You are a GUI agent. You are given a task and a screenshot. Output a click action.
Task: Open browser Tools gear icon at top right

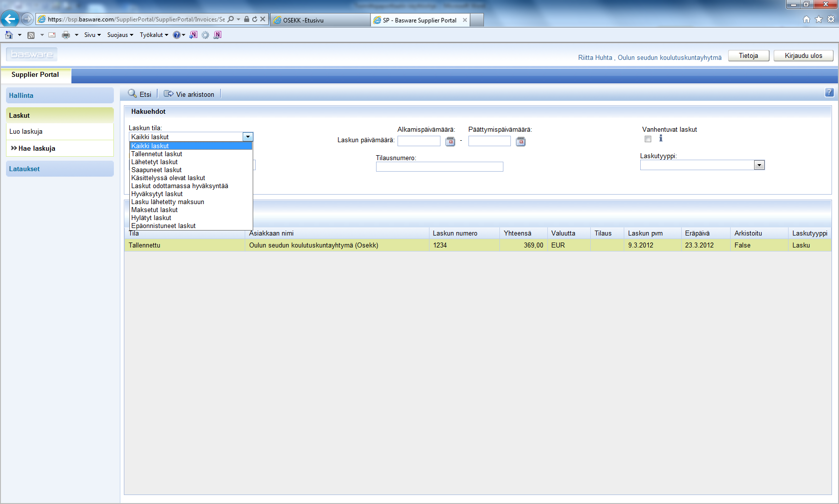(x=831, y=19)
